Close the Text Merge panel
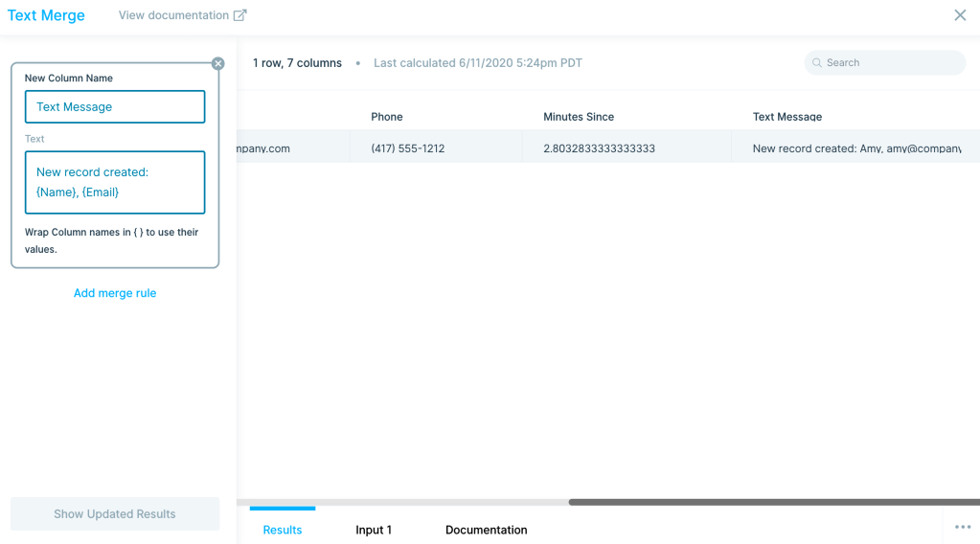 pyautogui.click(x=960, y=15)
